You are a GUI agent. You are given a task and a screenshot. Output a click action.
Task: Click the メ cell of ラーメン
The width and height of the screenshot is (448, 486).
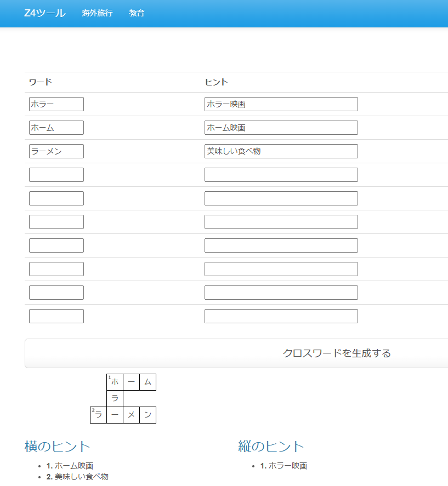131,415
